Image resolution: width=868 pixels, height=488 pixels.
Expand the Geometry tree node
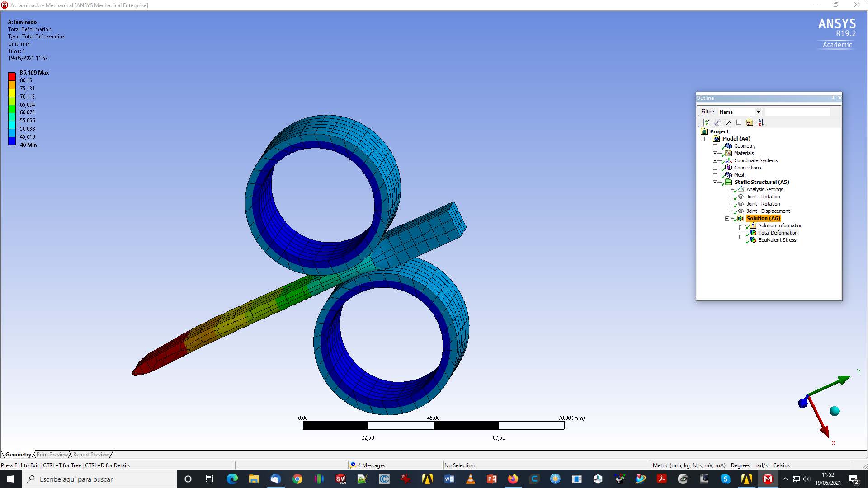point(715,146)
